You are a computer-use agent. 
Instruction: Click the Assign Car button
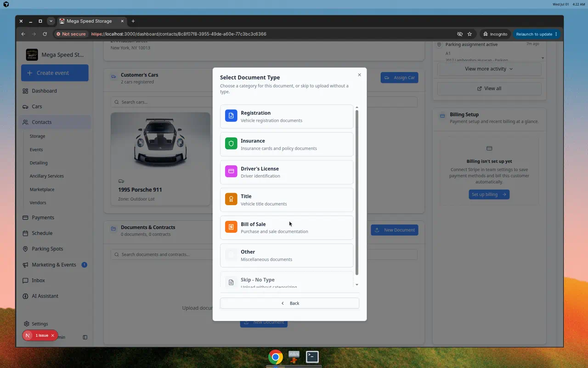click(399, 77)
